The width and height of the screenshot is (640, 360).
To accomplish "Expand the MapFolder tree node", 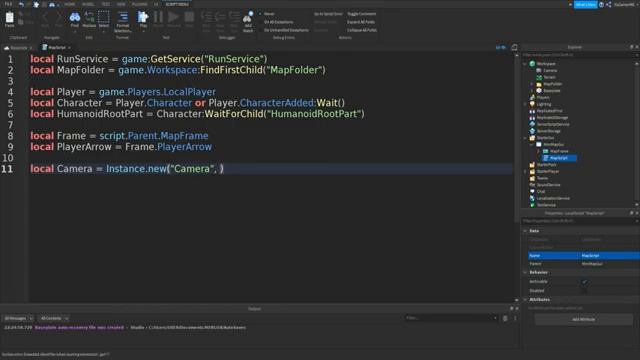I will (x=532, y=84).
